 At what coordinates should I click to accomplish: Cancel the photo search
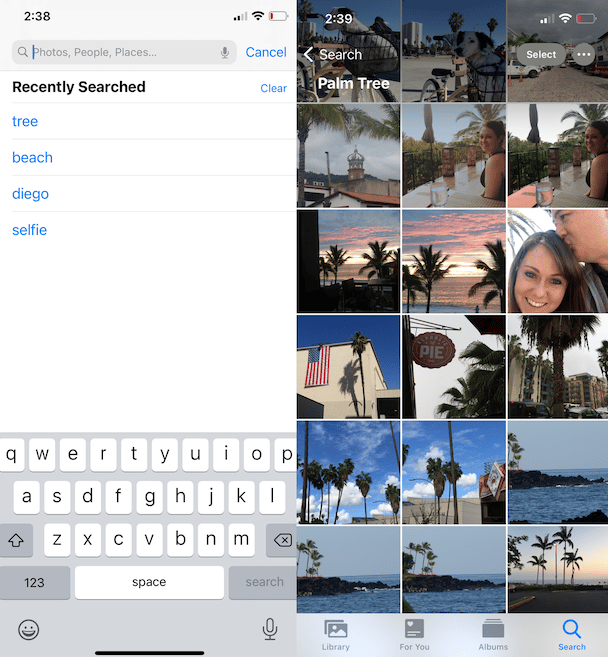click(x=266, y=52)
